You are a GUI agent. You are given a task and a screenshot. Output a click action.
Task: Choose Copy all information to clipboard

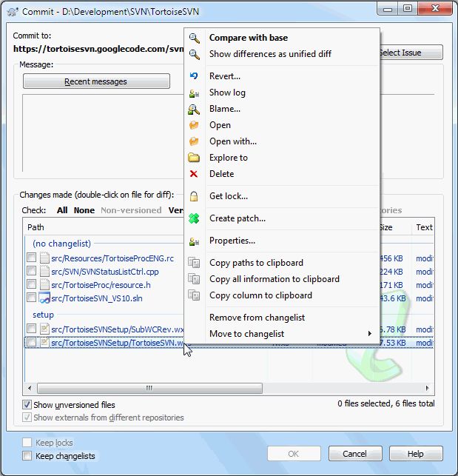coord(282,279)
